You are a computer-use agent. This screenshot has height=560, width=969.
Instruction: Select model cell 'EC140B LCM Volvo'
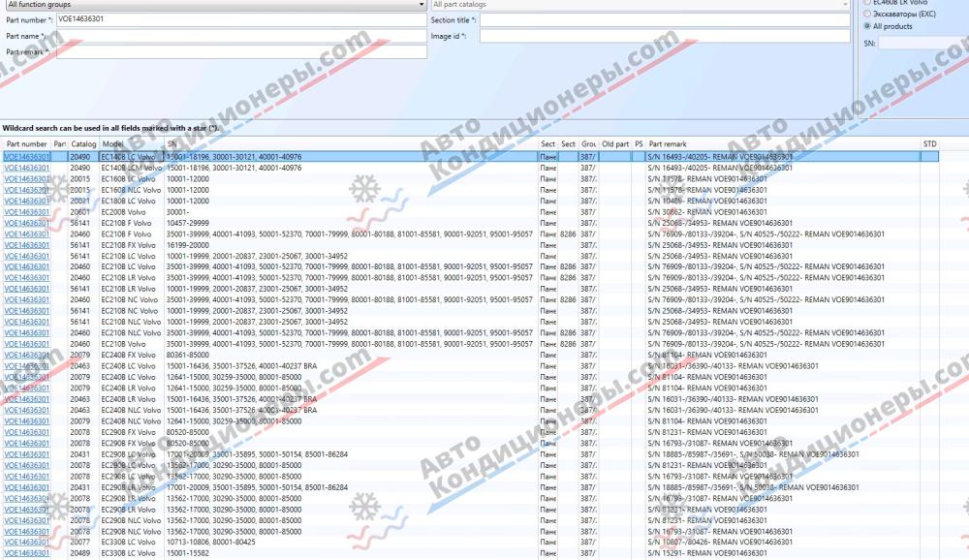[132, 169]
